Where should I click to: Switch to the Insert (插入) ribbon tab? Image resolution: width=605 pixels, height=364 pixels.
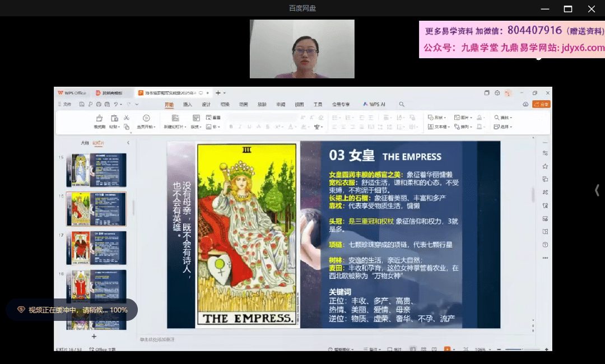tap(188, 104)
